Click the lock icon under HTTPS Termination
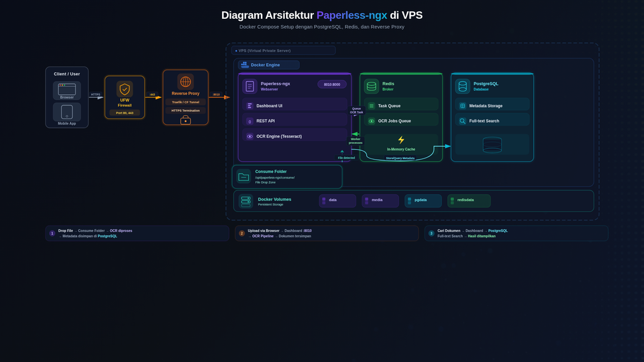 (186, 120)
